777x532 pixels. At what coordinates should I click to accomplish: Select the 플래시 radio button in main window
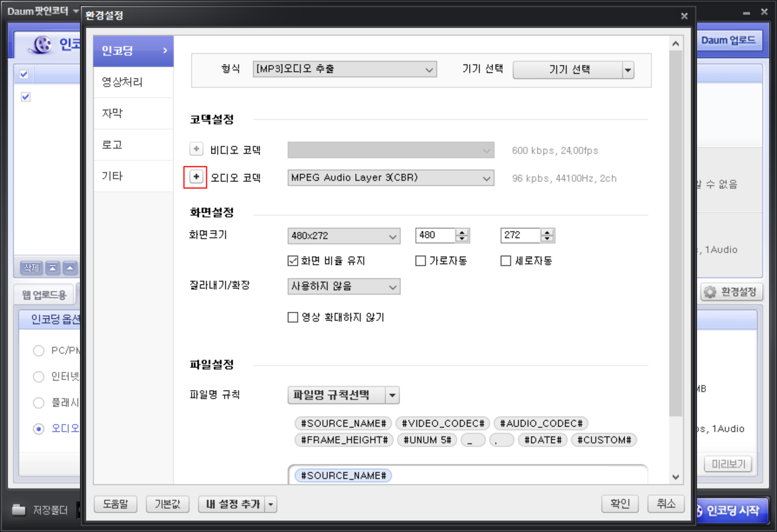(39, 403)
